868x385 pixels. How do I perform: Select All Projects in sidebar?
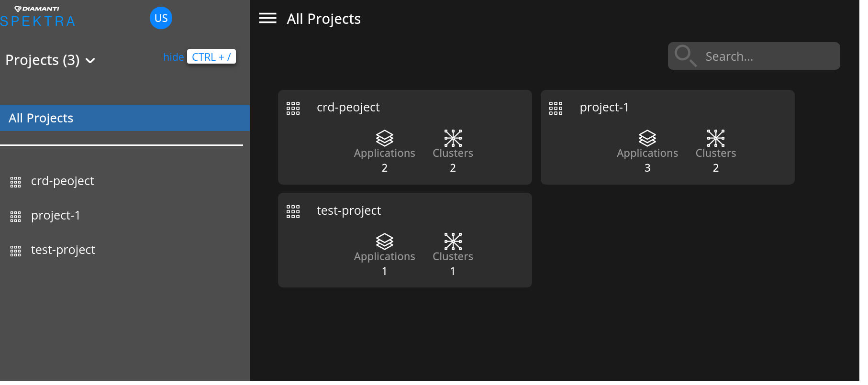(126, 119)
